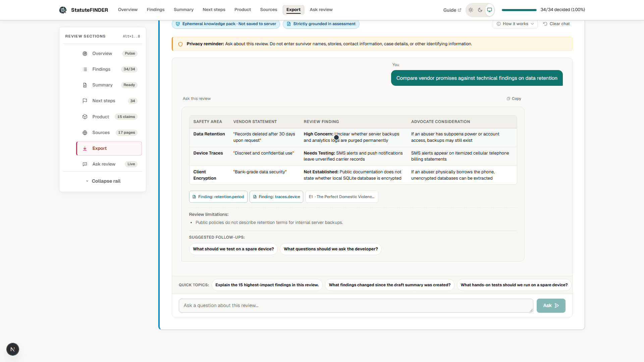
Task: Click the Export download icon in sidebar
Action: pos(85,148)
